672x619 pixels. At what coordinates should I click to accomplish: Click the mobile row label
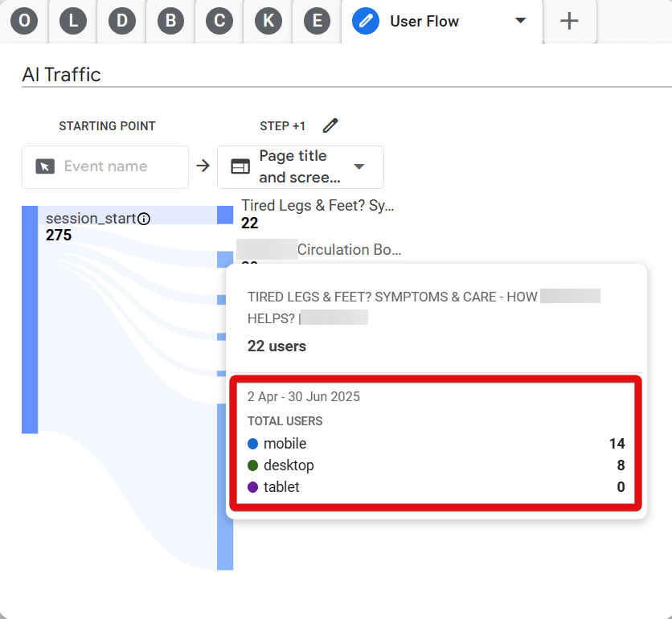pos(285,444)
